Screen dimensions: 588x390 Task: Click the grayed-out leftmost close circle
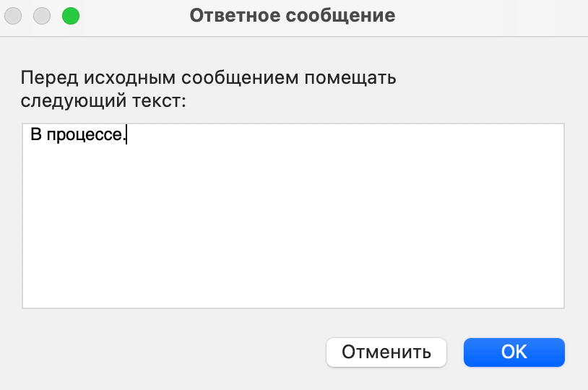[x=13, y=16]
